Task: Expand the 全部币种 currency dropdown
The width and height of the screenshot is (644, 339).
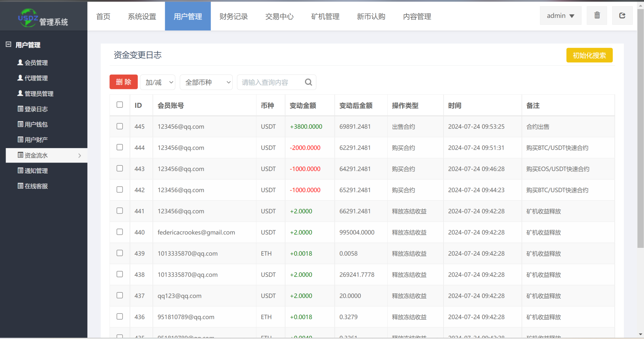Action: point(206,82)
